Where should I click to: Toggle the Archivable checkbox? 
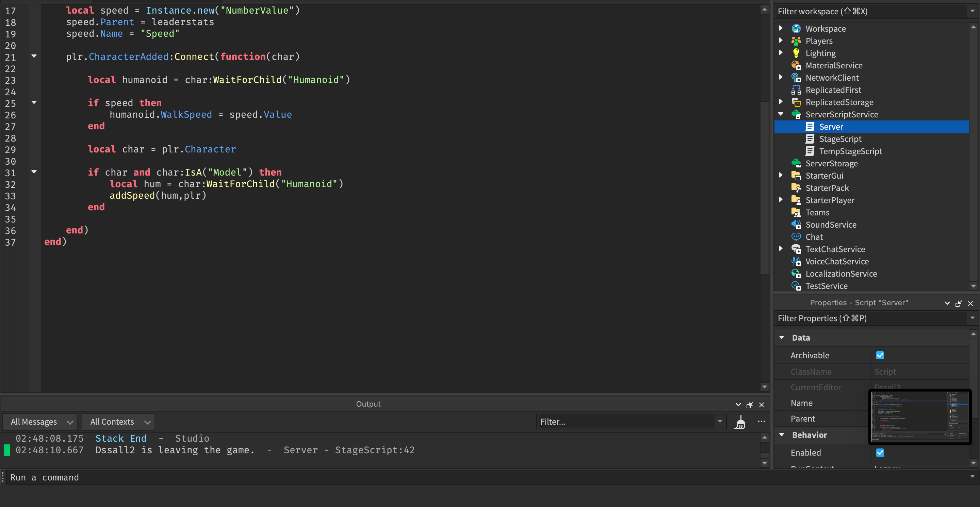(x=880, y=355)
